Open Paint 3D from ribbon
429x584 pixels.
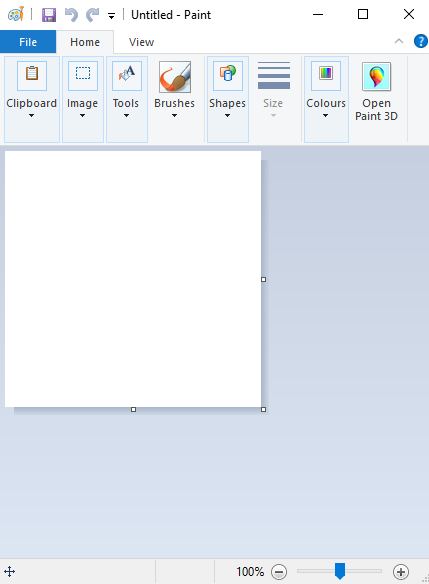tap(376, 91)
